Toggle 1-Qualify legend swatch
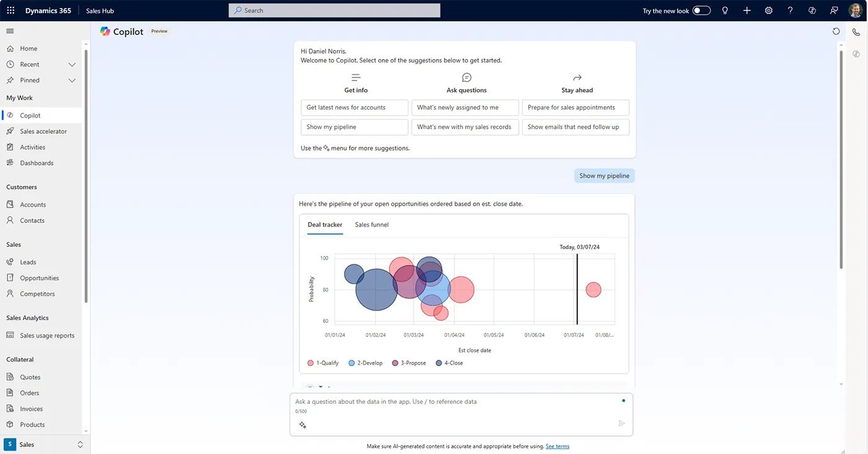 [x=311, y=363]
